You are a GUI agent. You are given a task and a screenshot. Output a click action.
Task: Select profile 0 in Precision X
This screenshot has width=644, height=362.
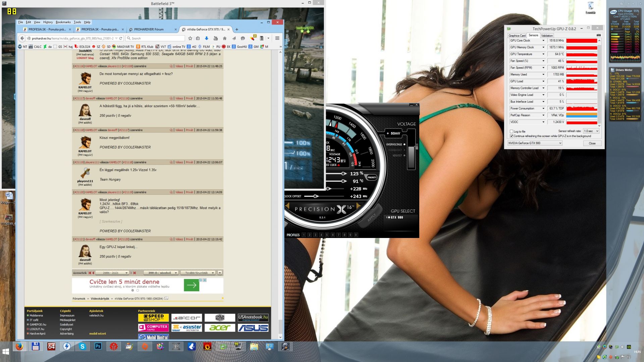tap(356, 235)
